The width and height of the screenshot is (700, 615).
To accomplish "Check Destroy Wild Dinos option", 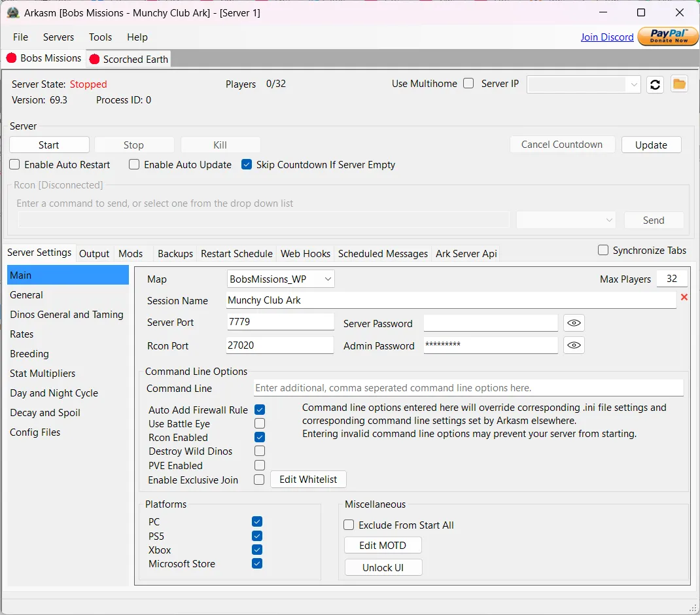I will pyautogui.click(x=260, y=451).
